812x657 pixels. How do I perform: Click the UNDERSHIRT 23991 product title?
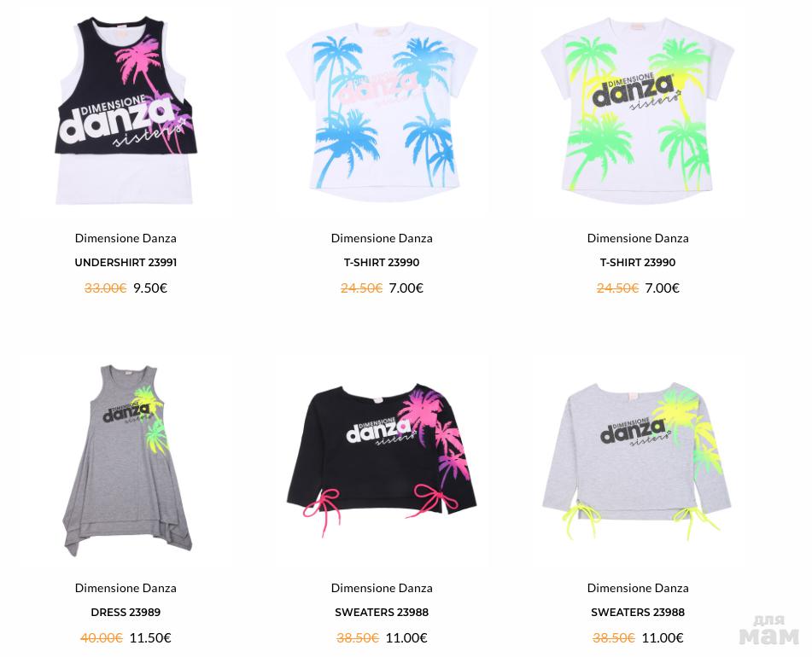point(126,262)
